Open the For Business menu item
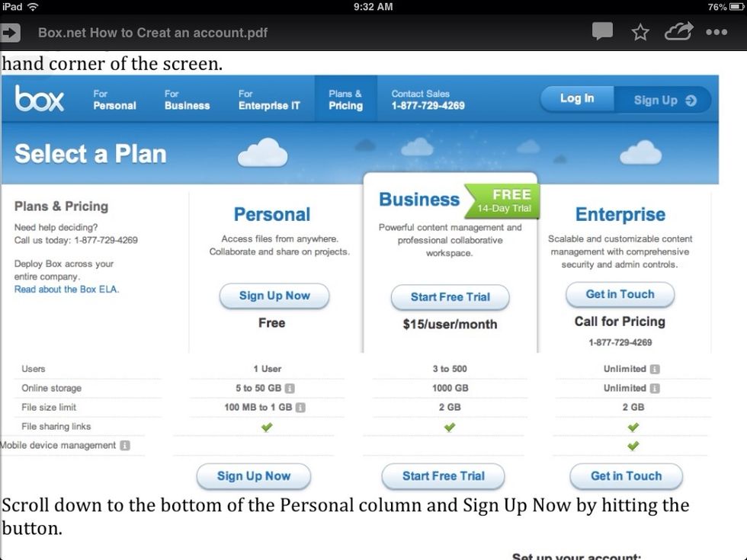The width and height of the screenshot is (747, 560). (x=187, y=100)
